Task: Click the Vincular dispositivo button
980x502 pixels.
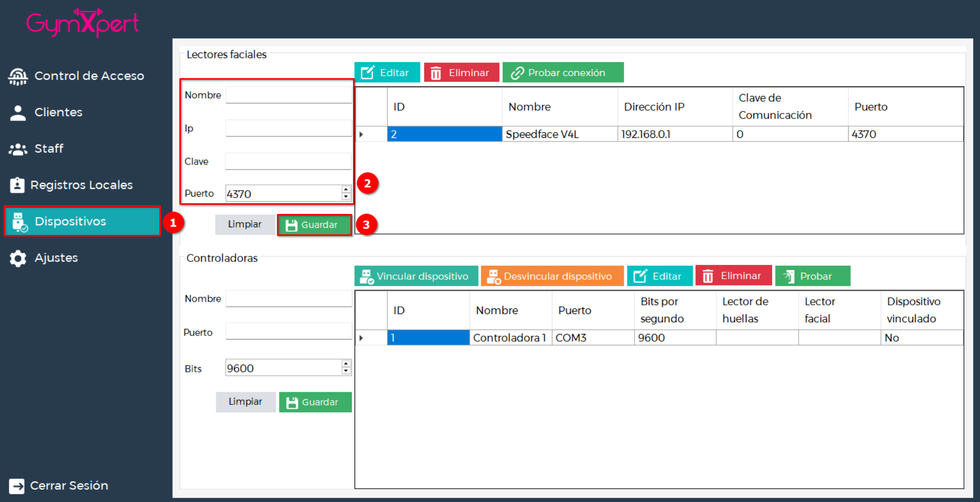Action: [416, 276]
